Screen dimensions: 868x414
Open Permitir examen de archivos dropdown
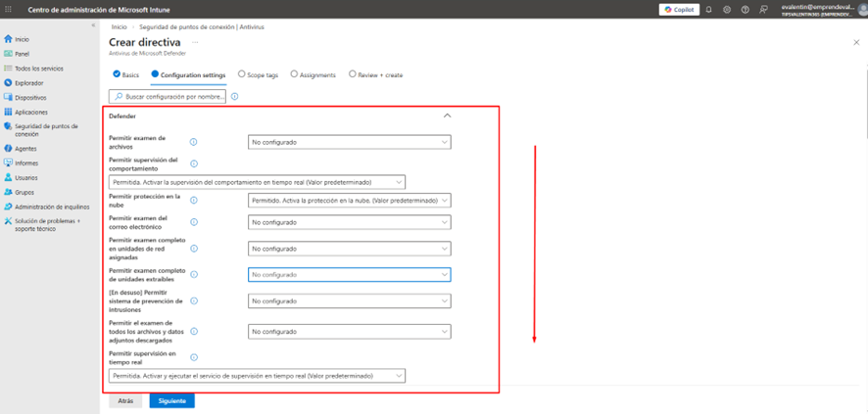pos(349,142)
